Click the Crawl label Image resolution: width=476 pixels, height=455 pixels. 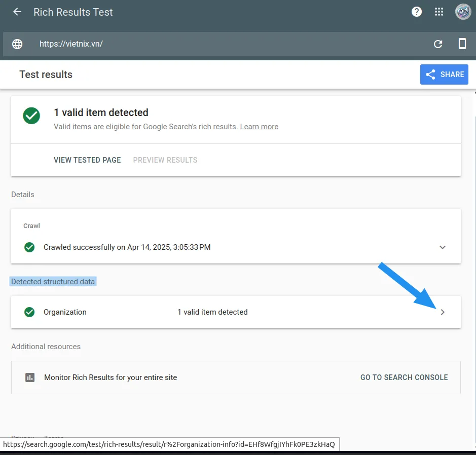coord(31,225)
